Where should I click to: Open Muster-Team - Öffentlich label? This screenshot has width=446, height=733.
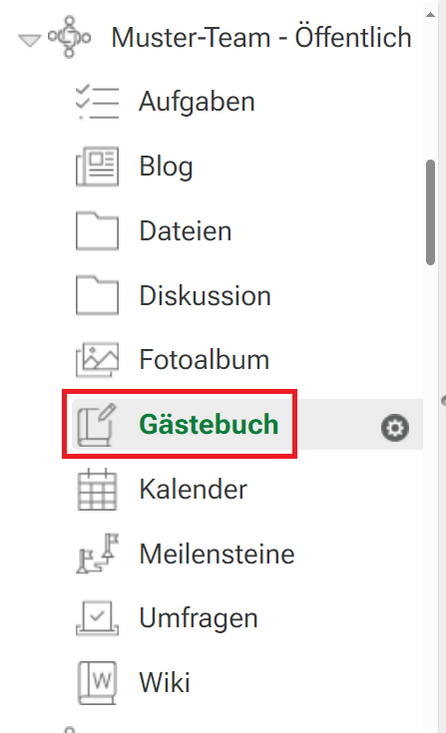tap(261, 37)
